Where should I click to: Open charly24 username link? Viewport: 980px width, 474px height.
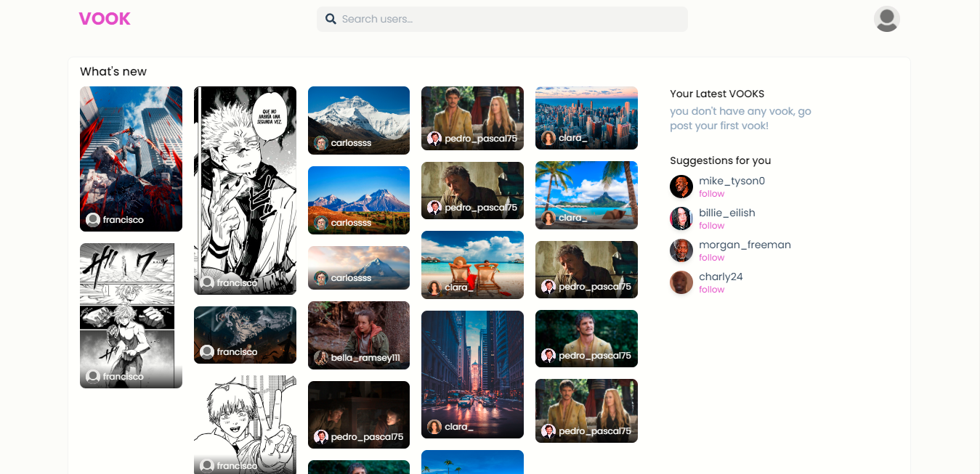721,277
